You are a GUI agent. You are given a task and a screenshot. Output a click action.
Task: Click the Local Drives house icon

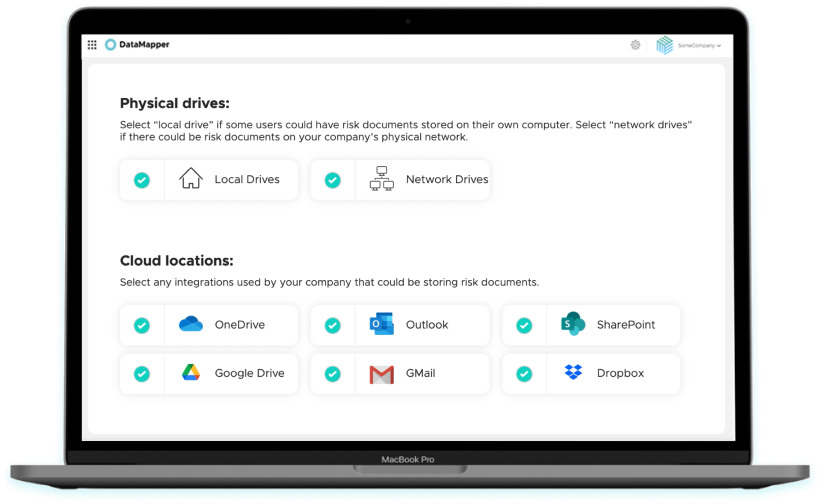(x=191, y=178)
